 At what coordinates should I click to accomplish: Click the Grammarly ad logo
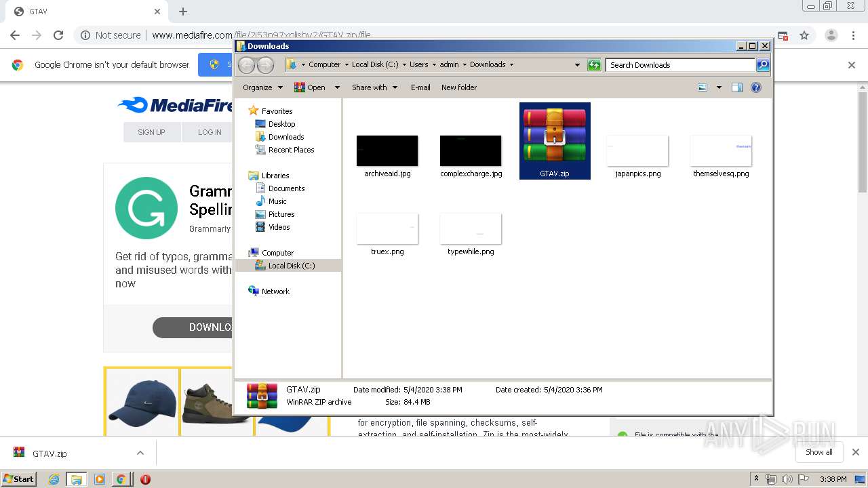pyautogui.click(x=146, y=207)
